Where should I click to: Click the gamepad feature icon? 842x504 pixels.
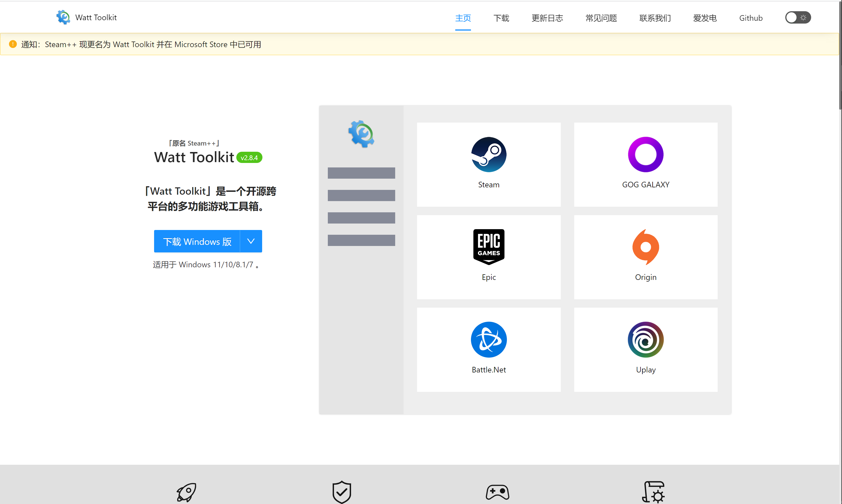point(497,492)
